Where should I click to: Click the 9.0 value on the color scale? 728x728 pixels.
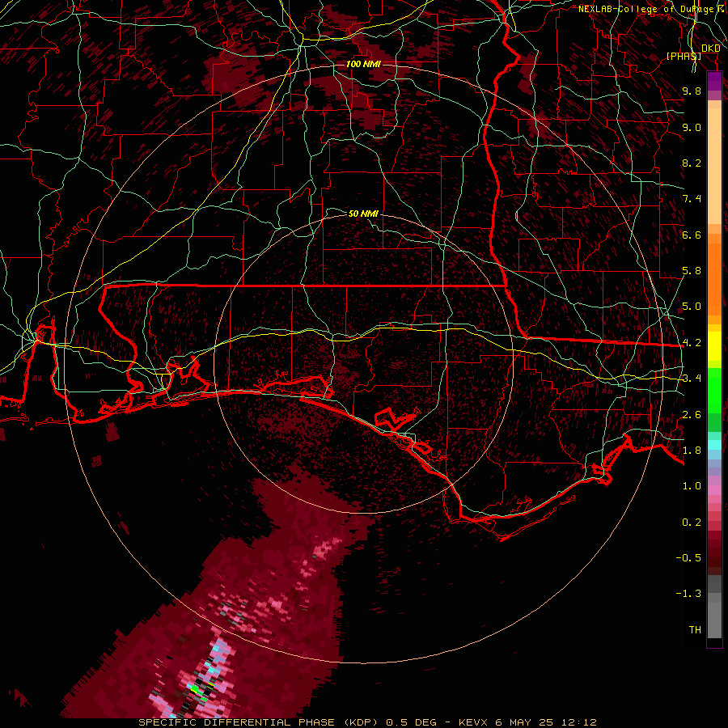click(x=692, y=127)
